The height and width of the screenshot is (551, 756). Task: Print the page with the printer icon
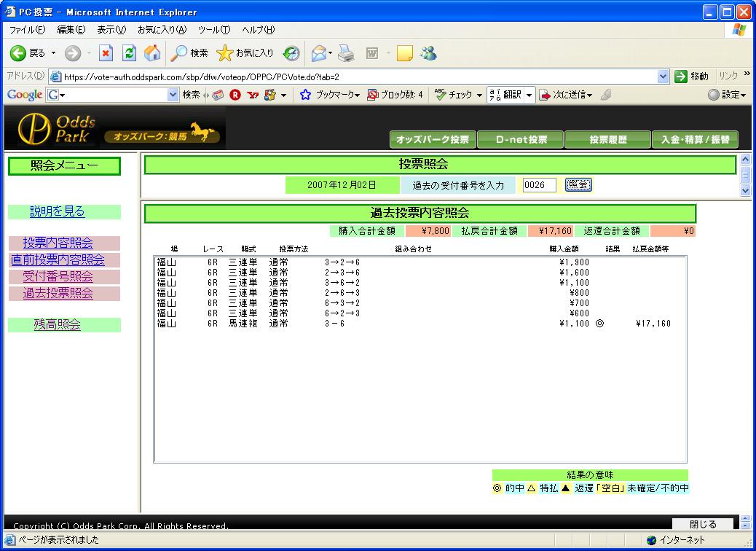point(346,53)
